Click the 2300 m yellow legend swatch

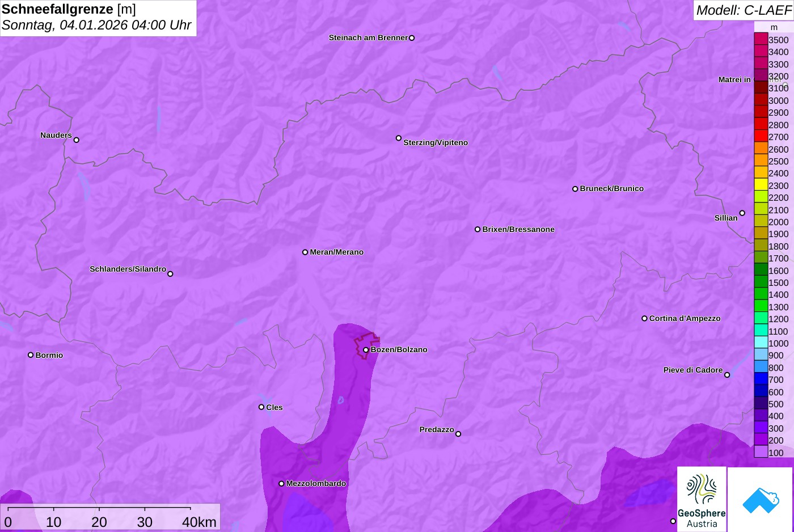761,185
